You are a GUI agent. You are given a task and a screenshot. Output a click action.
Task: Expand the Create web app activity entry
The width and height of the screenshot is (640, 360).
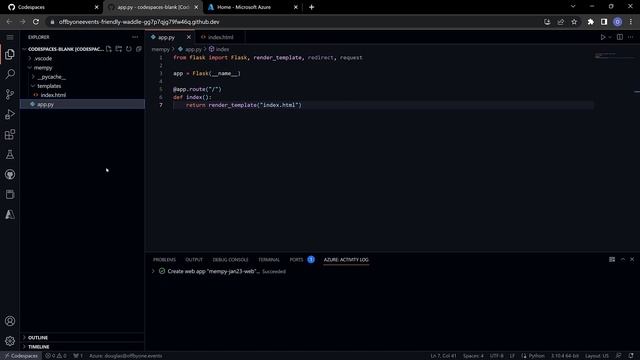(153, 271)
